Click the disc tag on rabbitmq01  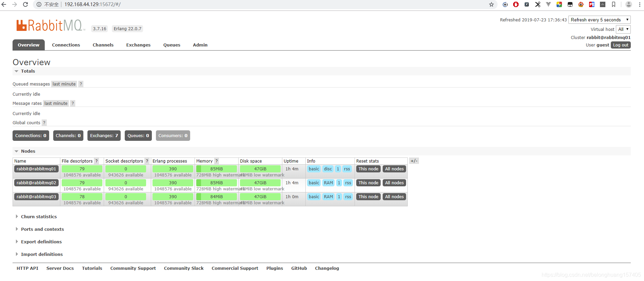(328, 169)
